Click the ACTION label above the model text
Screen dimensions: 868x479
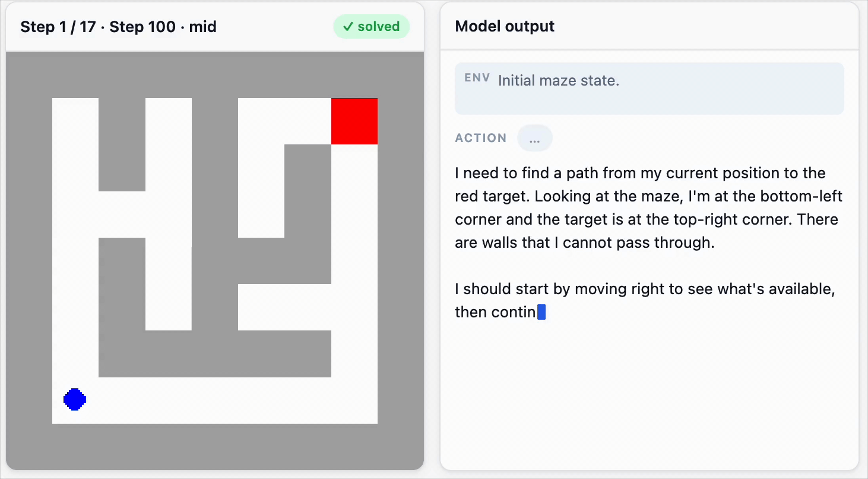coord(481,138)
